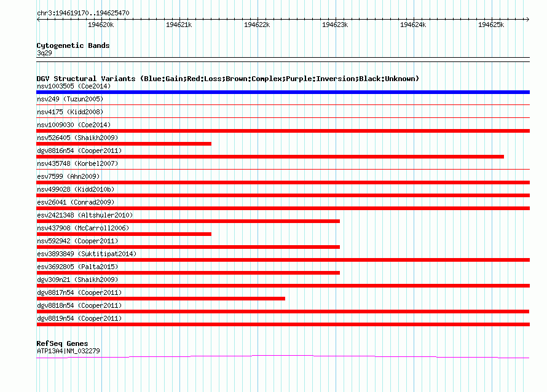The image size is (547, 392).
Task: Open dgv8817n54 (Cooper2011) variant label
Action: coord(79,292)
